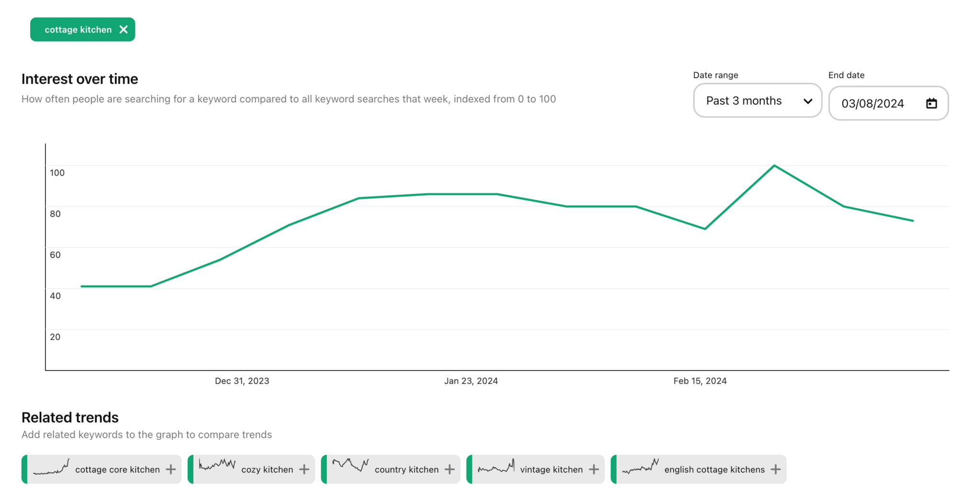The width and height of the screenshot is (980, 494).
Task: Click the cottage kitchen keyword label
Action: (x=78, y=29)
